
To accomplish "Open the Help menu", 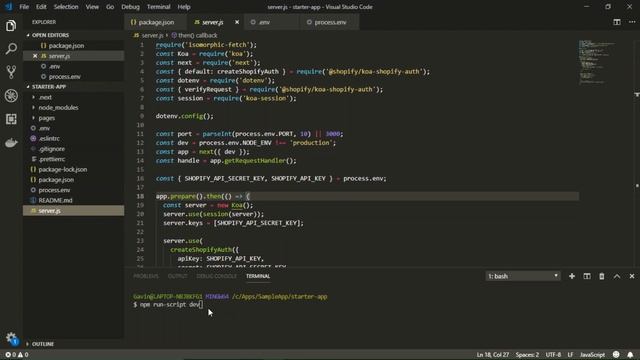I will [184, 7].
